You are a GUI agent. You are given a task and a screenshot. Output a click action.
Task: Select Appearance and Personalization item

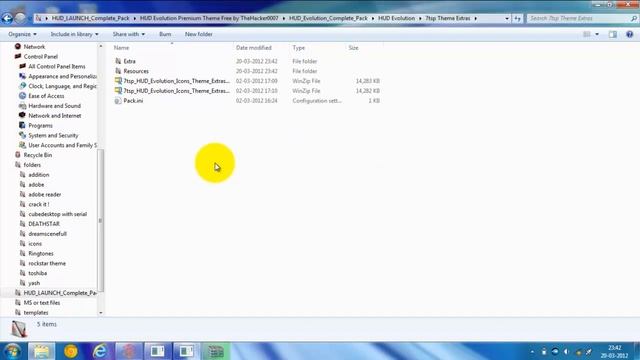[x=62, y=76]
